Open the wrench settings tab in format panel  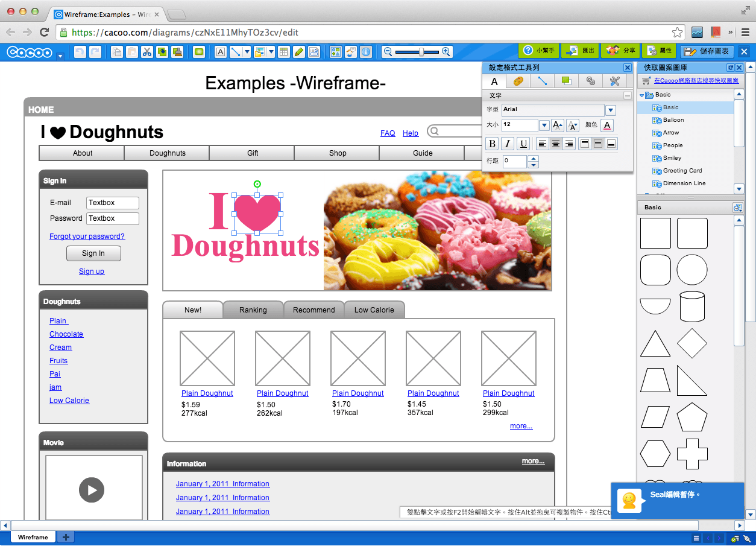(x=614, y=81)
